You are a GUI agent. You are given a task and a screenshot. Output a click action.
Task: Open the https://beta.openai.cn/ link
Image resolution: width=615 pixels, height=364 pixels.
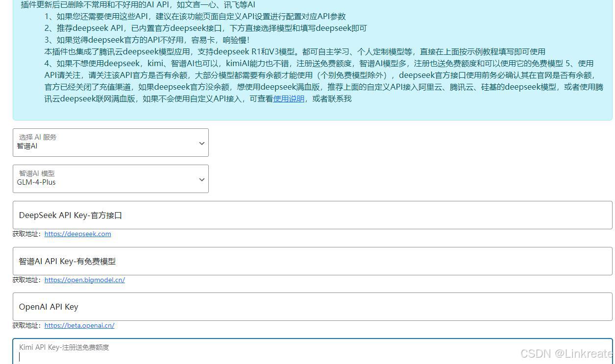79,325
